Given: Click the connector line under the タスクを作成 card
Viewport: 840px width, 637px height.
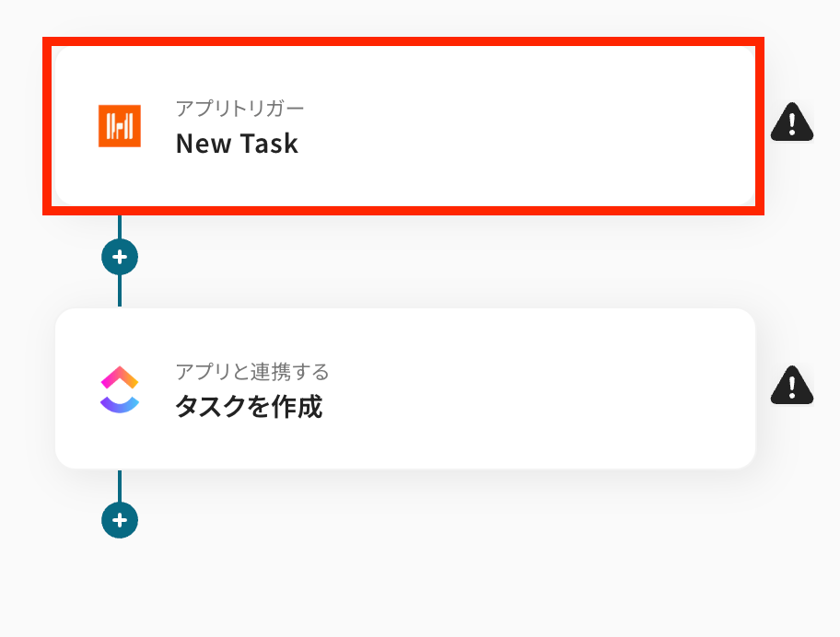Looking at the screenshot, I should (120, 485).
